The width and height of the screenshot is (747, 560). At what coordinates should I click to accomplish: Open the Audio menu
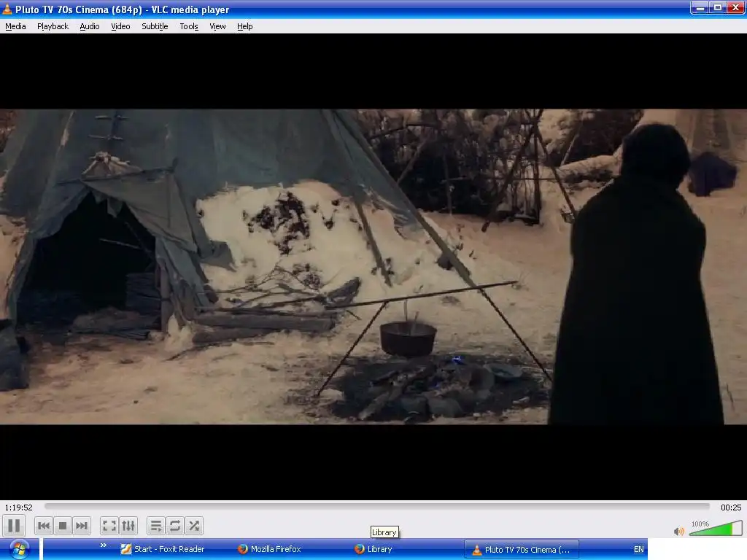[90, 26]
